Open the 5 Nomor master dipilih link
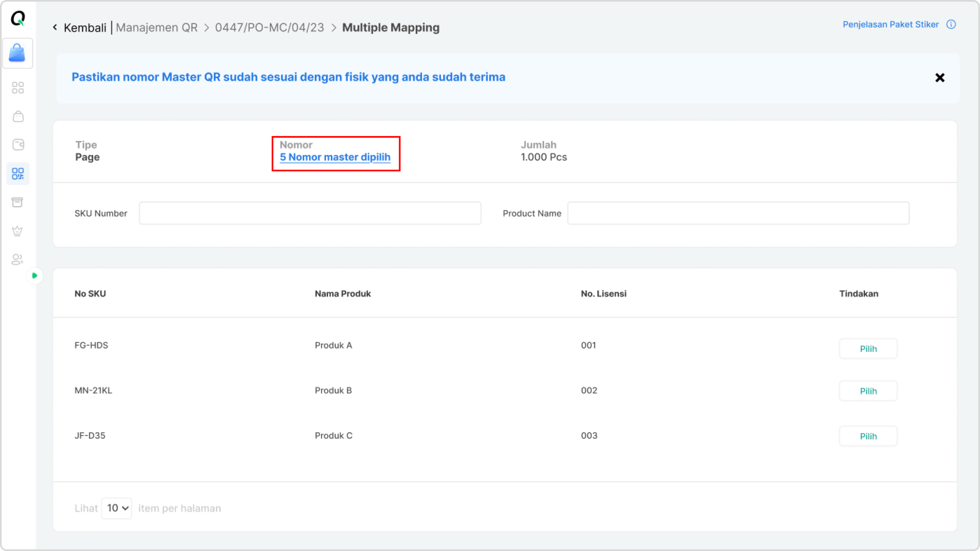 click(335, 157)
